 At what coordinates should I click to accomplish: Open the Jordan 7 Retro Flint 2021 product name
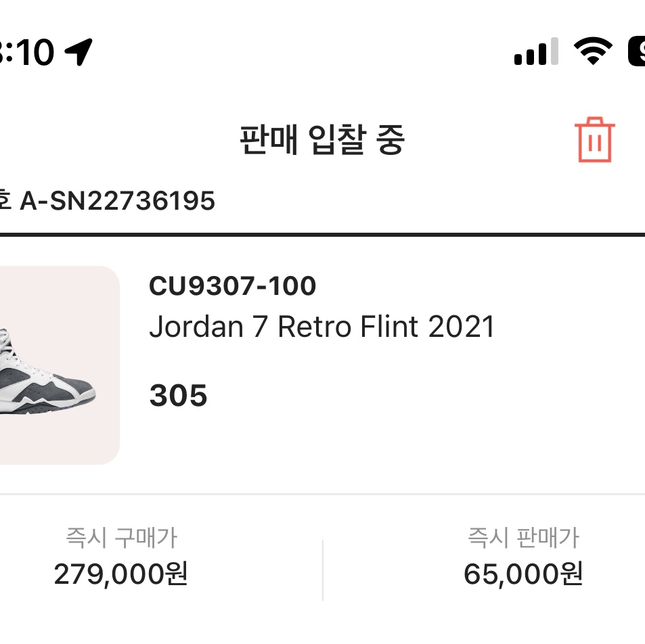(x=322, y=327)
